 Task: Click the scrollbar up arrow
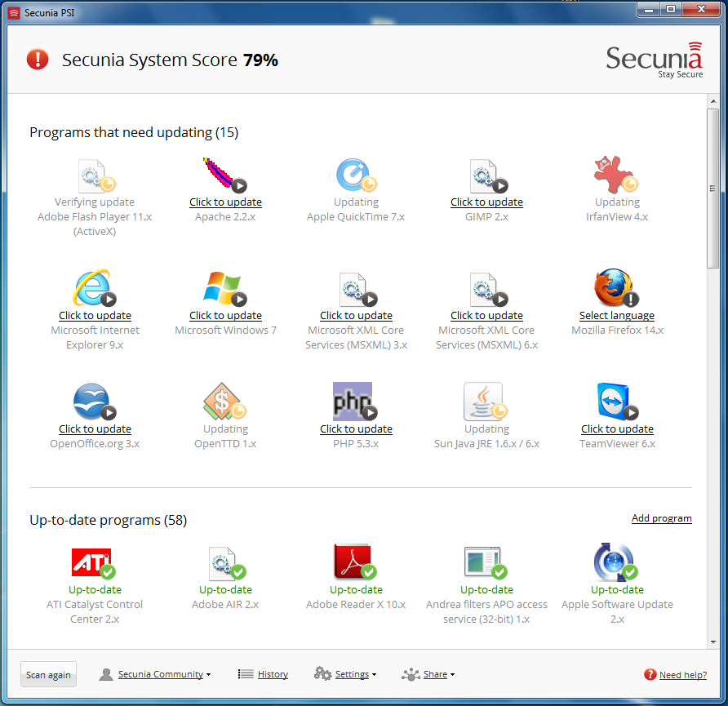click(x=713, y=101)
